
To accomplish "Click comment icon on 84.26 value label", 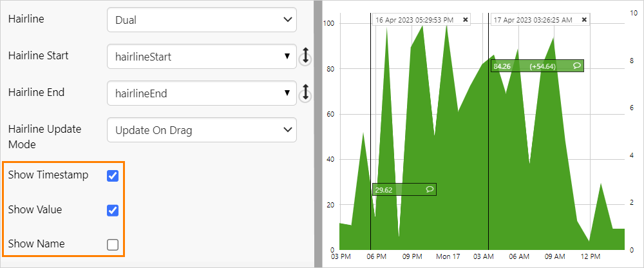I will click(x=577, y=66).
